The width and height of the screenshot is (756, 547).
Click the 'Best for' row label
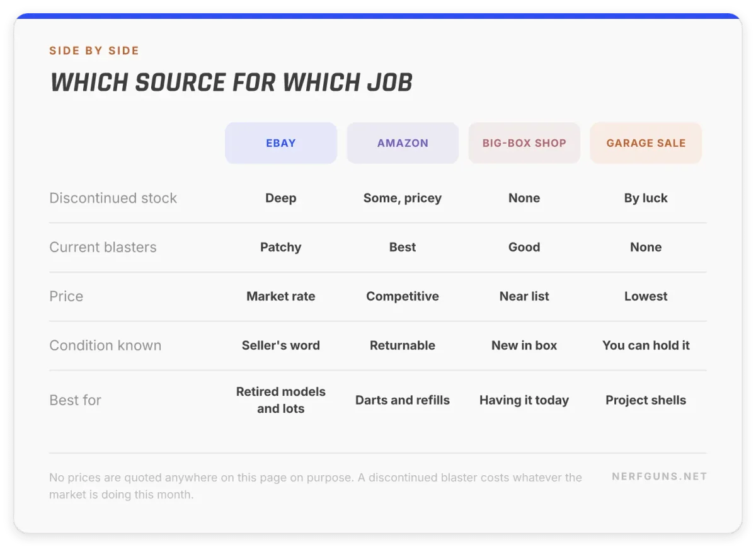(x=75, y=400)
